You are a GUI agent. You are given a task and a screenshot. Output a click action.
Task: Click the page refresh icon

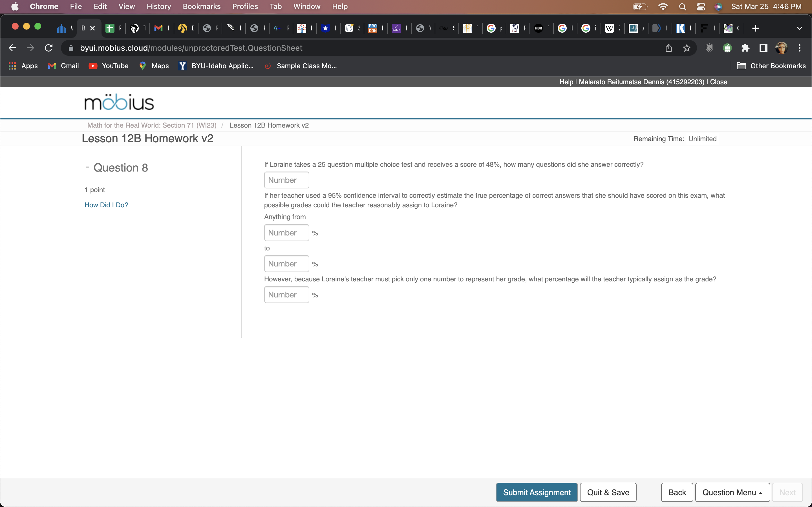click(50, 48)
